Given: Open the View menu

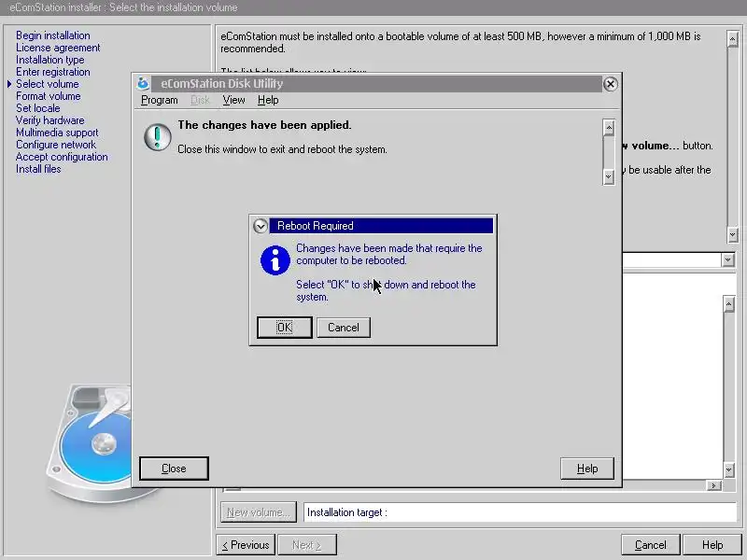Looking at the screenshot, I should (233, 100).
